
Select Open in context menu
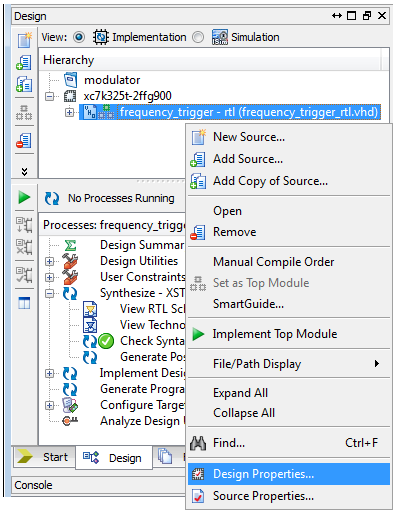[x=289, y=211]
